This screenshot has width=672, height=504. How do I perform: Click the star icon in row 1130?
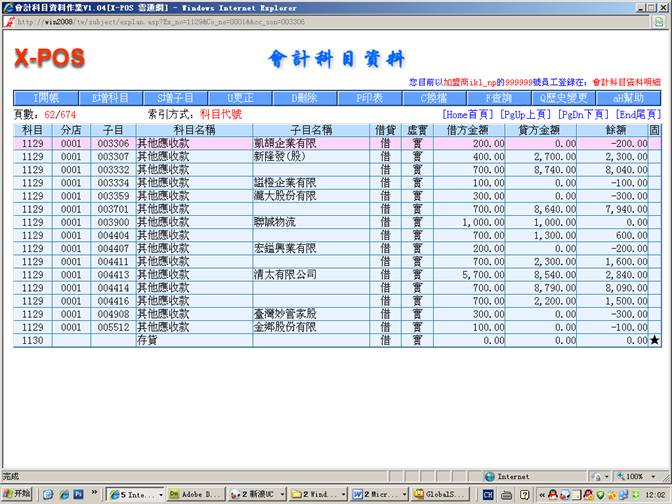[x=654, y=340]
